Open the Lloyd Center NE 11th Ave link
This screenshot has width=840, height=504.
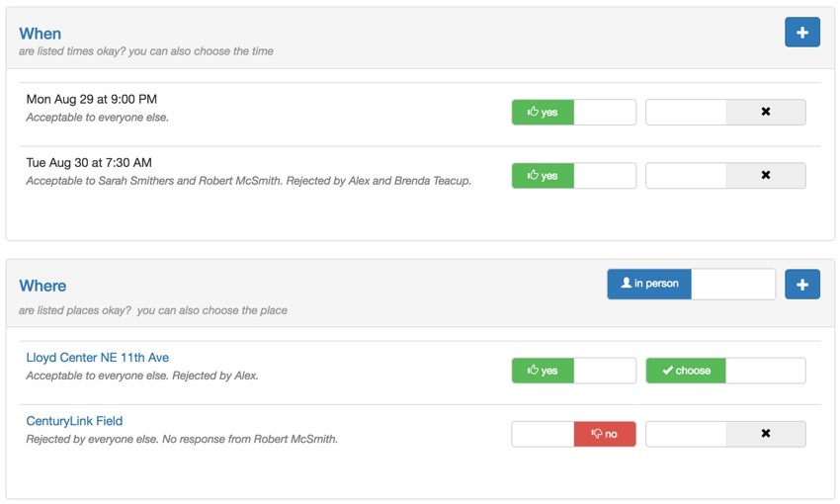click(x=98, y=357)
